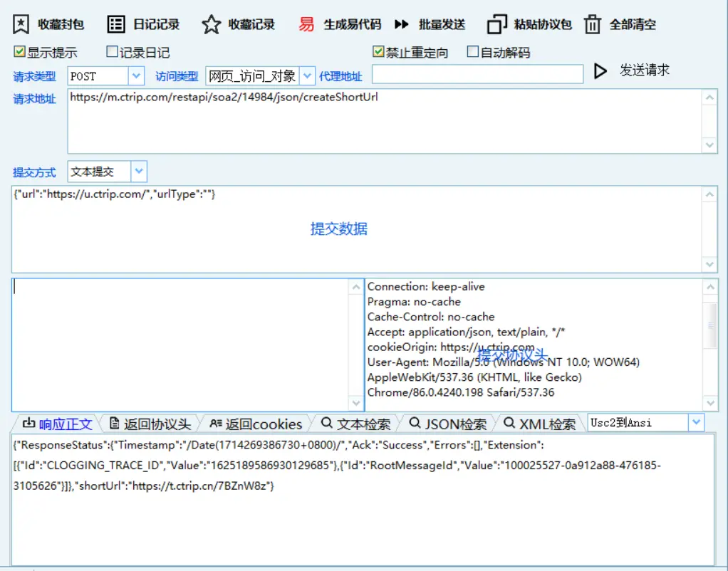The image size is (728, 571).
Task: Switch to the 返回cookies tab
Action: pos(256,424)
